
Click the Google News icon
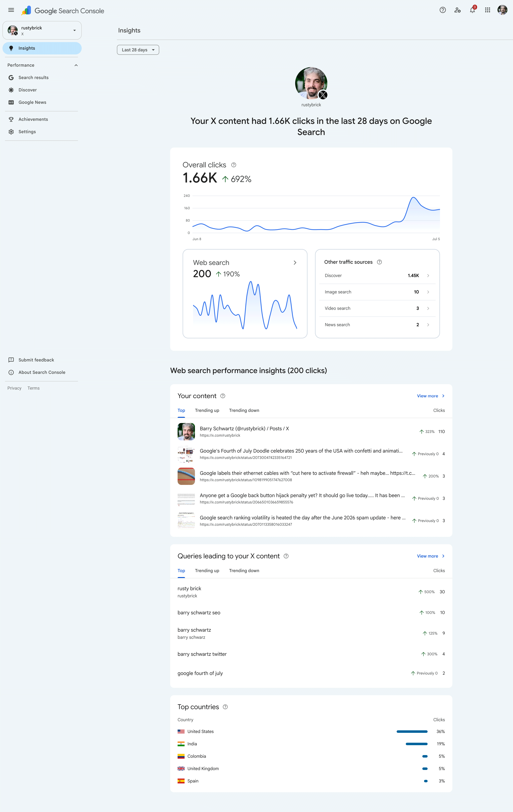pos(11,103)
